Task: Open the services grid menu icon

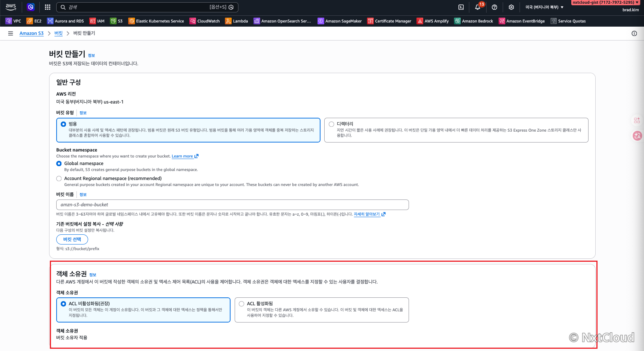Action: (x=48, y=7)
